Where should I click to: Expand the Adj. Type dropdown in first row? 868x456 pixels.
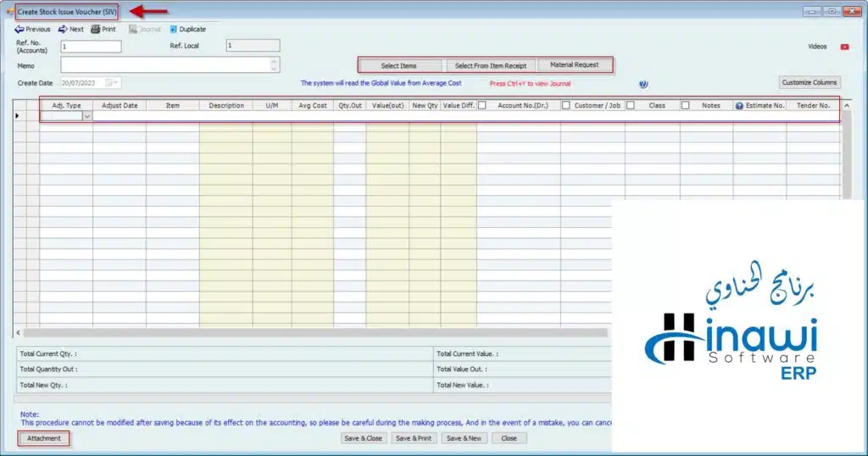tap(86, 117)
